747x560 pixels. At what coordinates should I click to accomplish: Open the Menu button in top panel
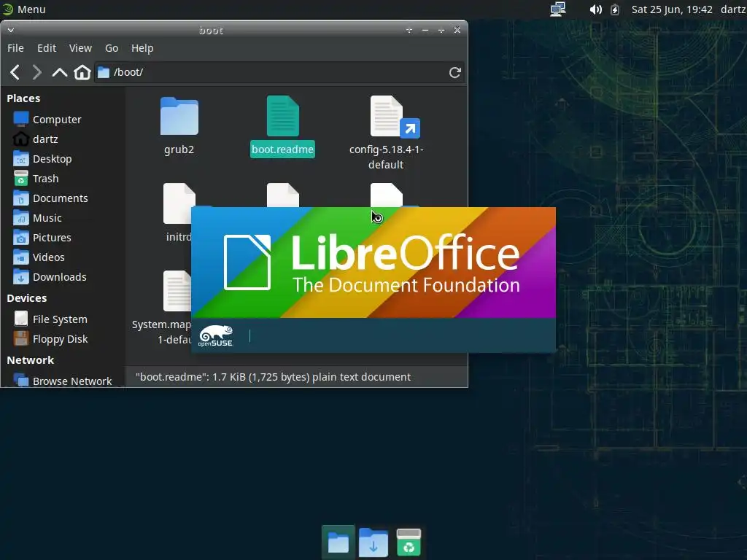click(x=24, y=9)
